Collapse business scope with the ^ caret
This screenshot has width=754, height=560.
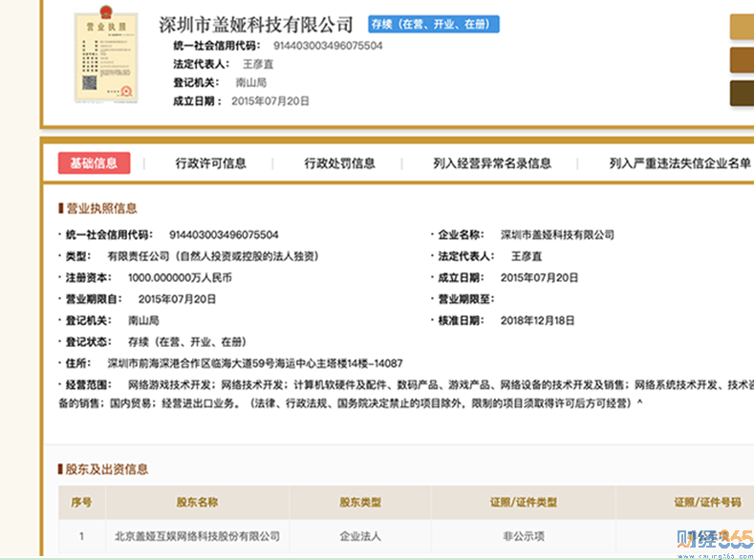640,403
